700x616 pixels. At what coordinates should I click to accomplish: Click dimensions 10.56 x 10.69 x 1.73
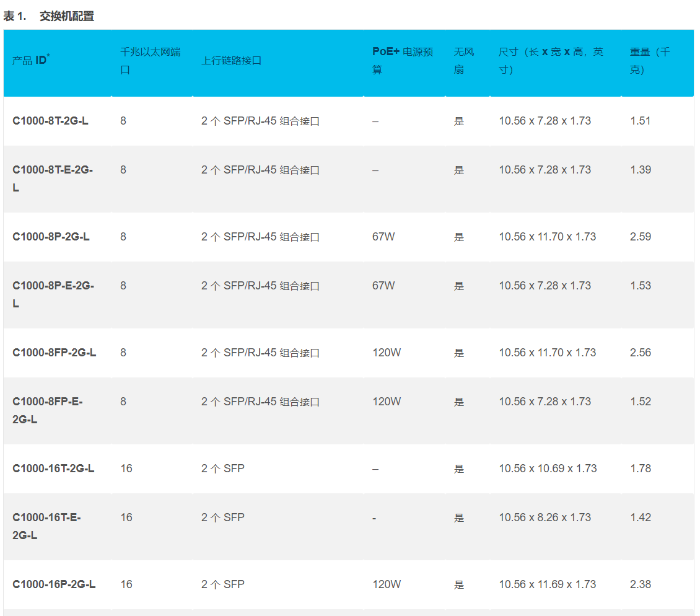[x=548, y=469]
